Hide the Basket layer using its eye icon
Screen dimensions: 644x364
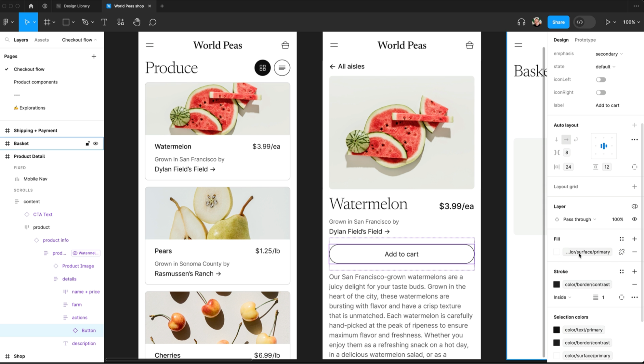click(x=96, y=144)
